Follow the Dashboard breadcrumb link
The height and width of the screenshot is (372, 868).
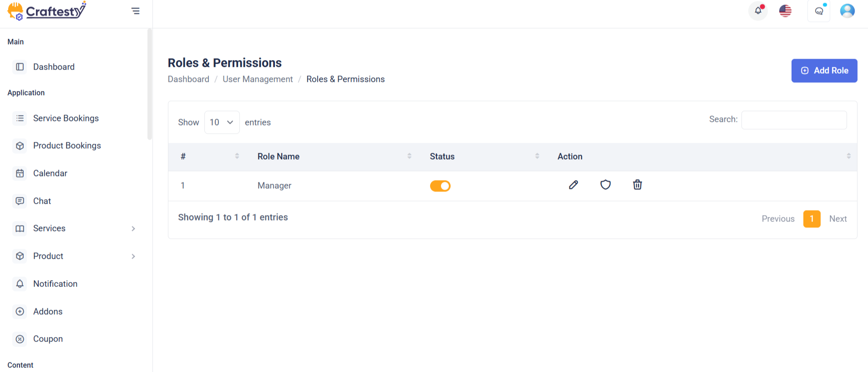(188, 79)
